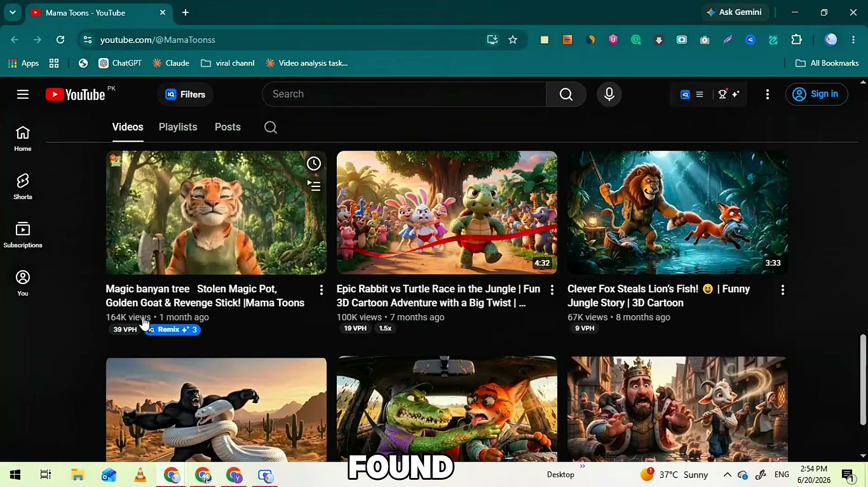Click the install app icon in the address bar
The height and width of the screenshot is (487, 868).
(492, 40)
